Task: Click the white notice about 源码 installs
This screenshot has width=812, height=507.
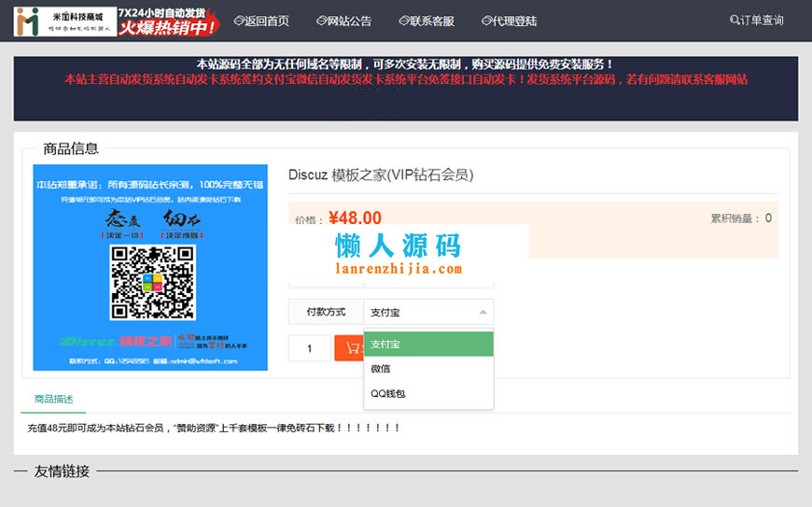Action: pyautogui.click(x=405, y=64)
